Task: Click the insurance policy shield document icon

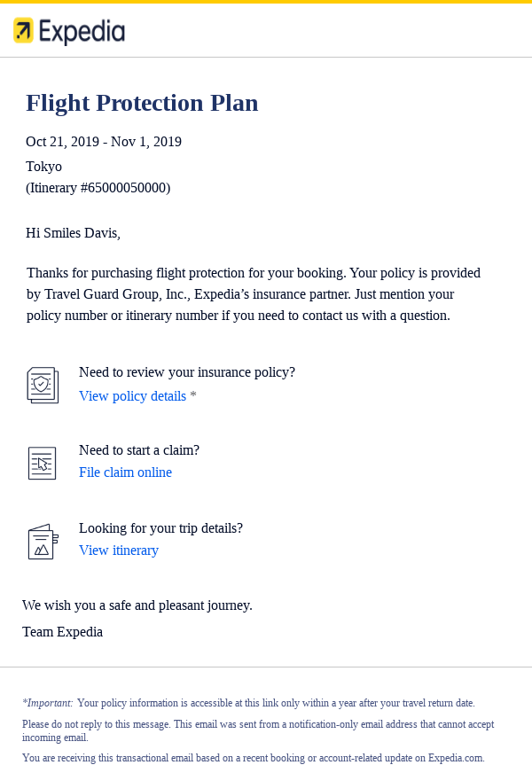Action: coord(42,386)
